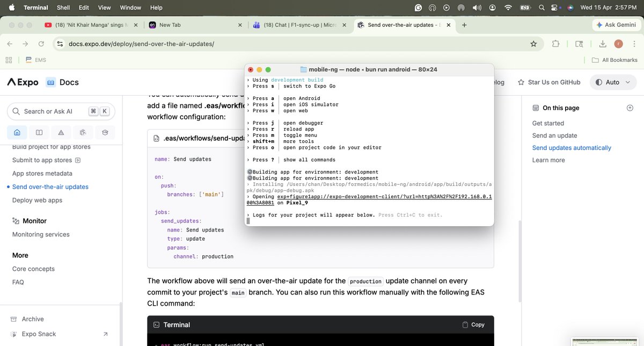The height and width of the screenshot is (346, 644).
Task: Open Wi-Fi status menu
Action: 508,8
